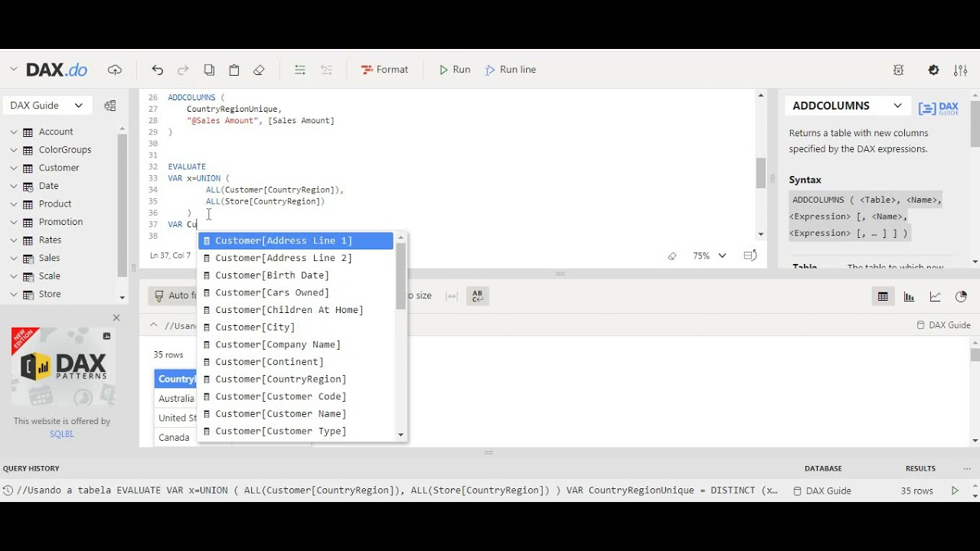The width and height of the screenshot is (980, 551).
Task: Open the debug bug icon
Action: pos(899,70)
